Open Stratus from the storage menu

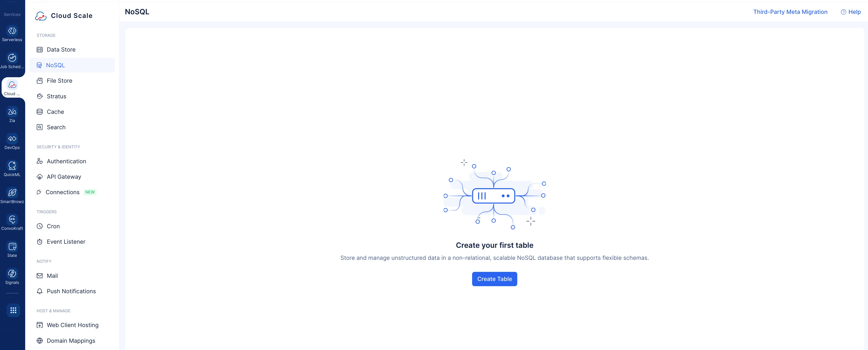click(x=56, y=97)
